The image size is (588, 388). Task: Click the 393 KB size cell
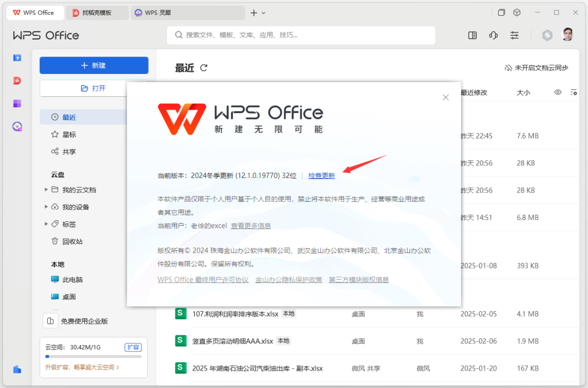pos(528,266)
